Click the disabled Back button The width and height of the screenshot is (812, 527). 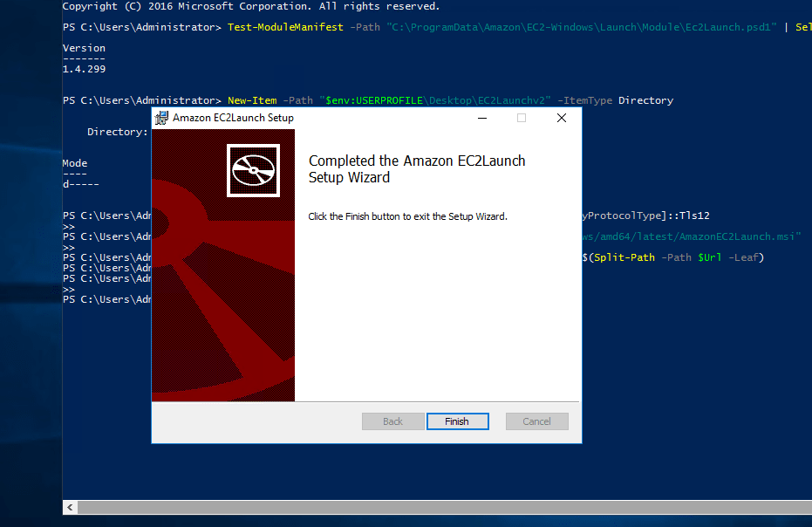click(x=393, y=421)
